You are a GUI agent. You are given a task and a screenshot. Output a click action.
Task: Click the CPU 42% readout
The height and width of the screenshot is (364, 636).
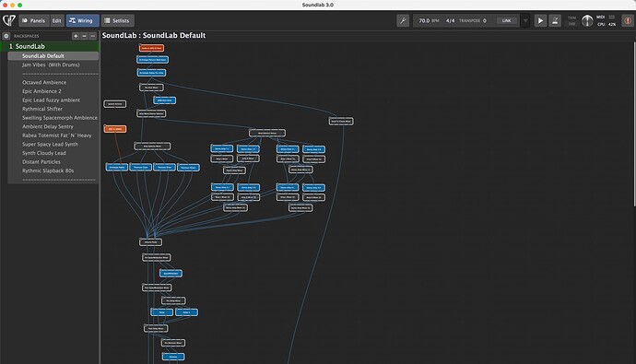607,24
